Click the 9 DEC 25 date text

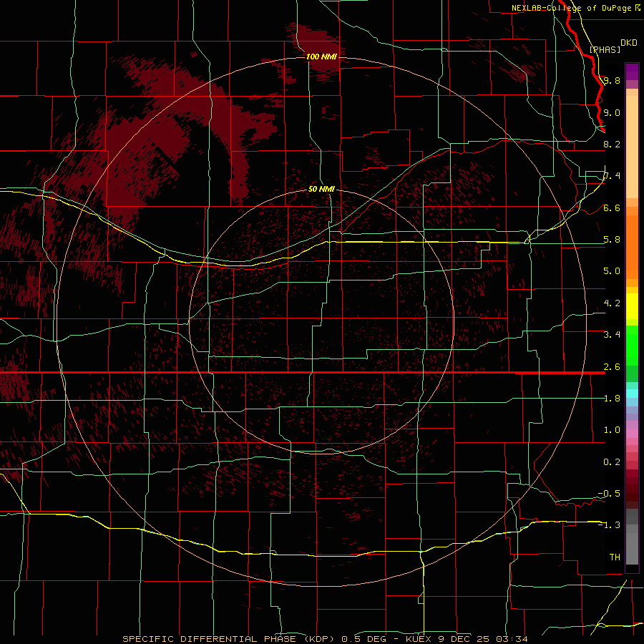pos(465,639)
